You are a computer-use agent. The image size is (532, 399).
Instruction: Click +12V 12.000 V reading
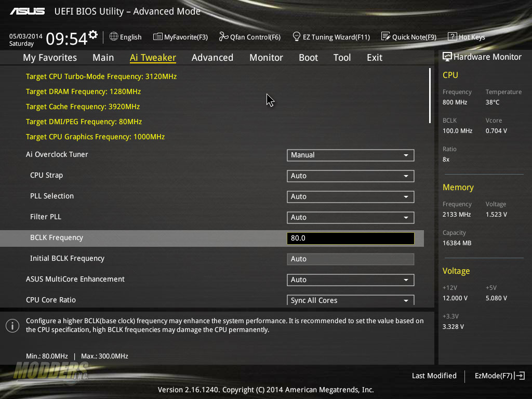pos(455,298)
